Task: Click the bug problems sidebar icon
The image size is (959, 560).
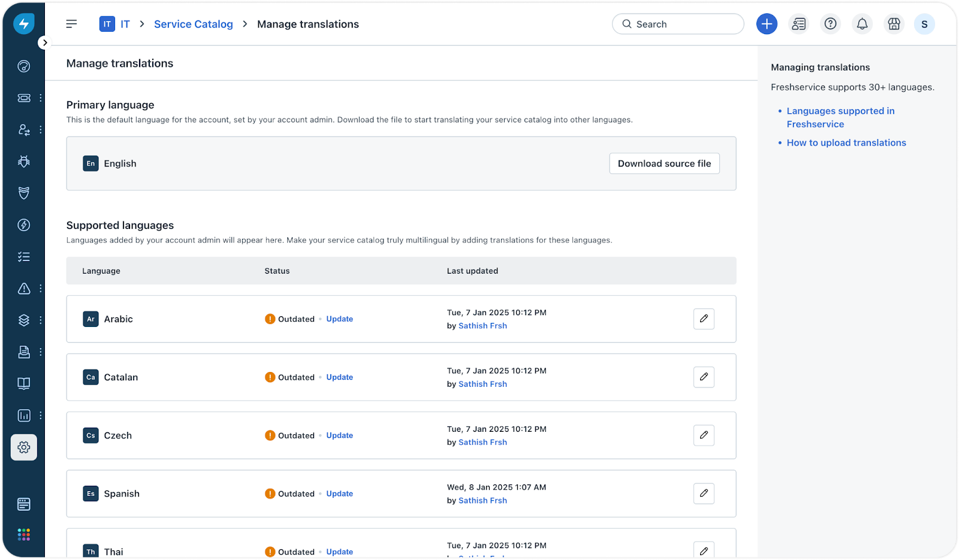Action: click(x=24, y=161)
